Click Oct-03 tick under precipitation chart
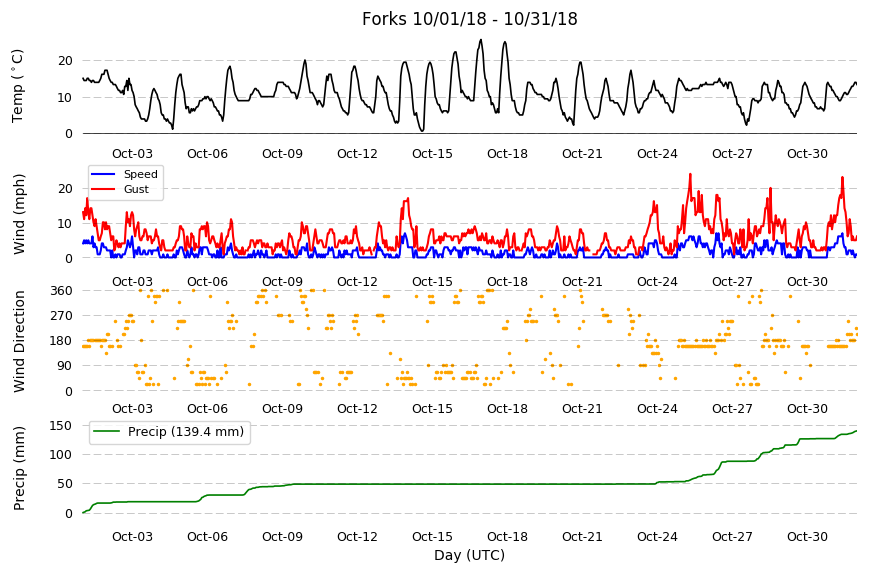 point(132,536)
